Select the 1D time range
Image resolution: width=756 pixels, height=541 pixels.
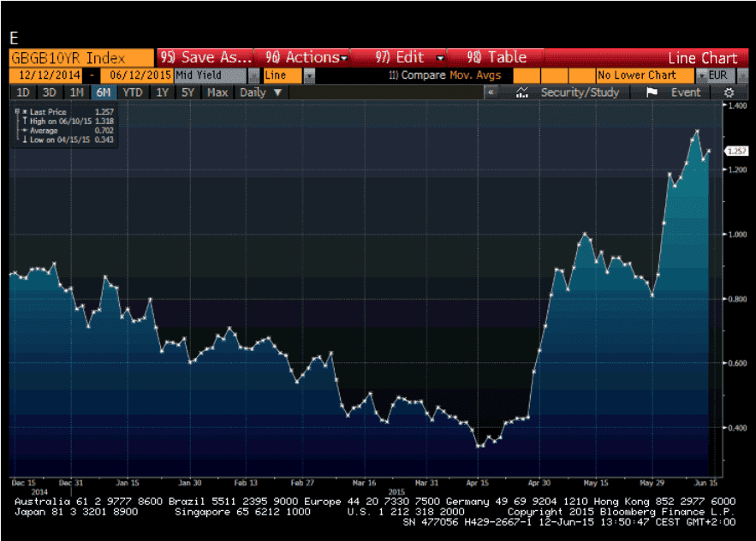(x=24, y=92)
